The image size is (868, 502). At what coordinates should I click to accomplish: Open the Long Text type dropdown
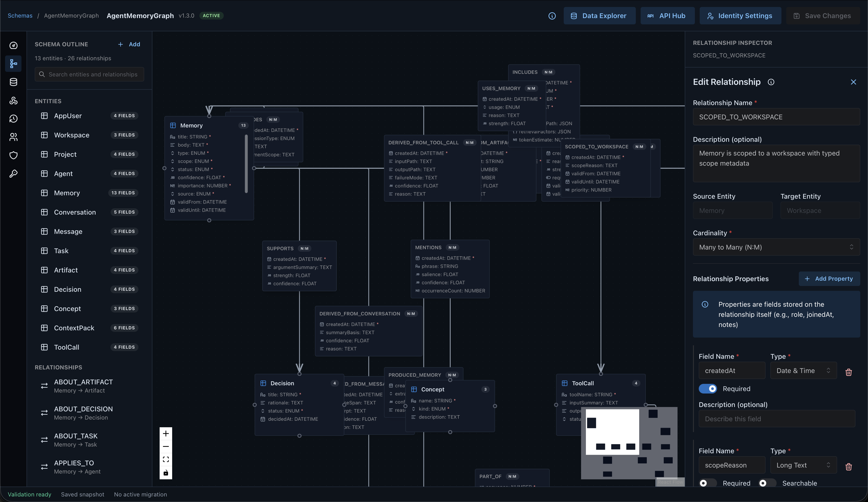(x=803, y=465)
